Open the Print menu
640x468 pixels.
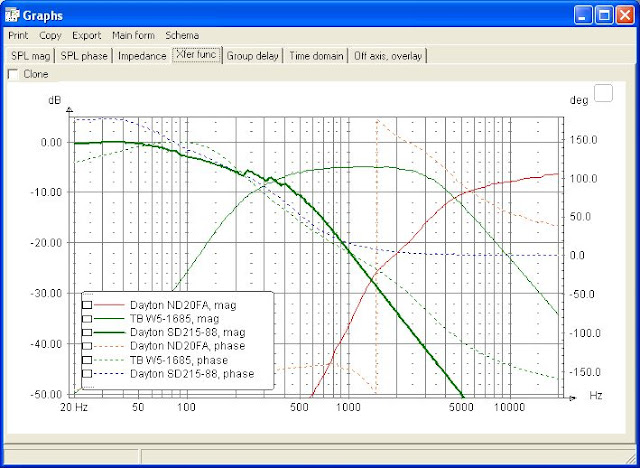(19, 35)
